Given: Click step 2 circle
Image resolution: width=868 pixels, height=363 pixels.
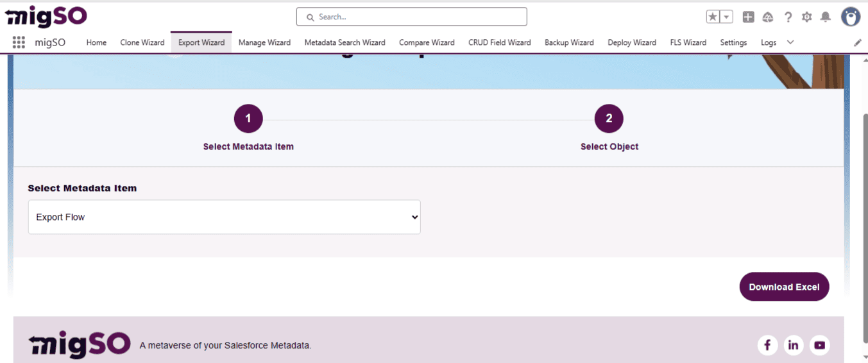Looking at the screenshot, I should [x=609, y=119].
